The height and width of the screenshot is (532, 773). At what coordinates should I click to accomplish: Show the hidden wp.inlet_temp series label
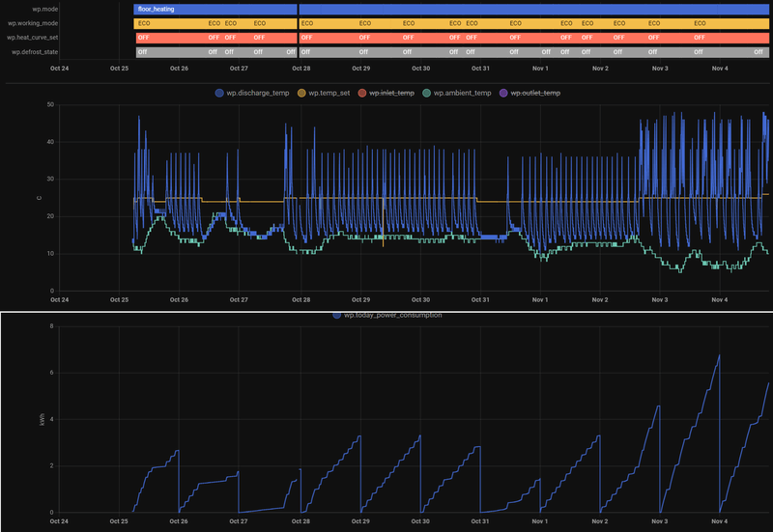coord(392,93)
